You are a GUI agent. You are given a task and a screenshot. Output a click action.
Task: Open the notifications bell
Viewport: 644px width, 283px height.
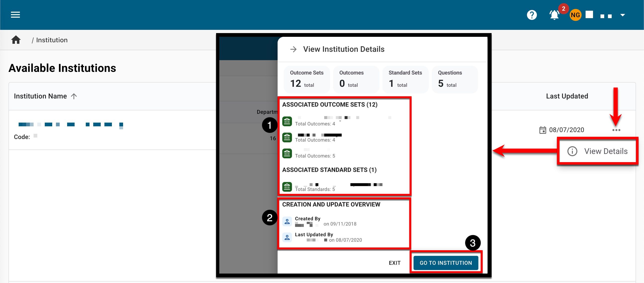(x=554, y=15)
